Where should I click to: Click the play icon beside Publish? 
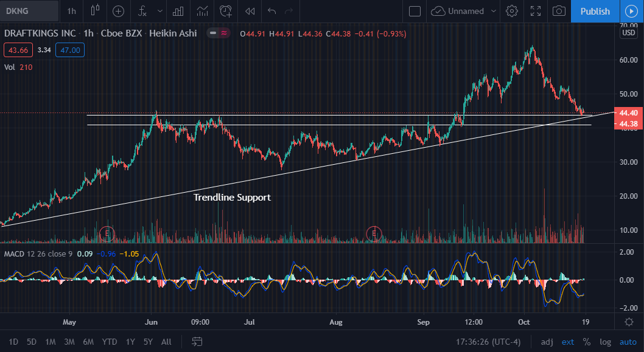click(x=632, y=11)
